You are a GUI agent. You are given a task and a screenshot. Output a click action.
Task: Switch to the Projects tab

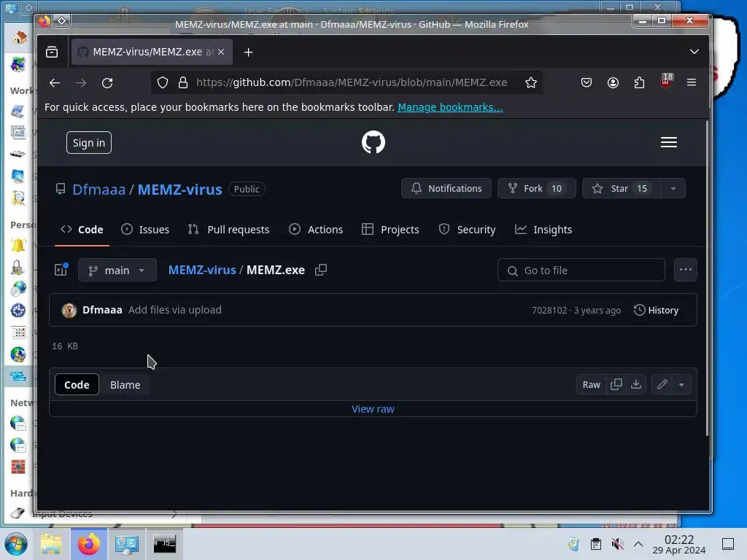[390, 230]
